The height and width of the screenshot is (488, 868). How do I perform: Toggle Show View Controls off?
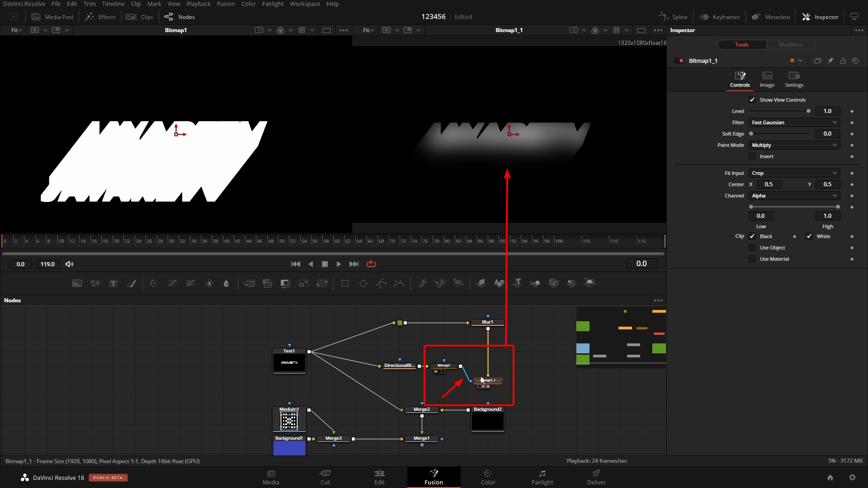point(753,99)
